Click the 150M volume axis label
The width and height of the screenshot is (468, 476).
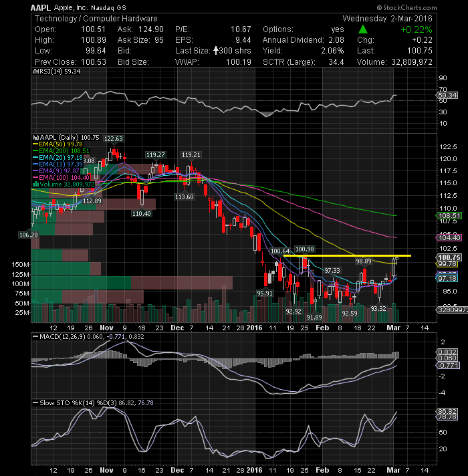tap(20, 265)
